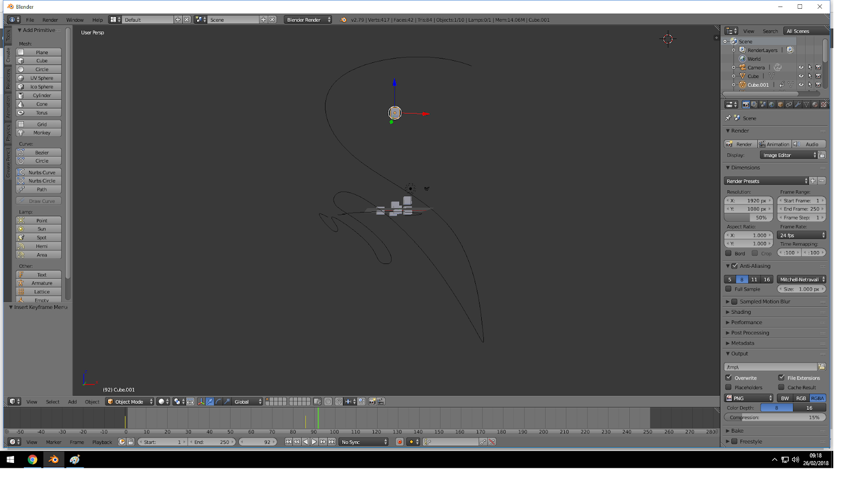Launch Blender from the Windows taskbar
Screen dimensions: 868x489
[x=54, y=460]
